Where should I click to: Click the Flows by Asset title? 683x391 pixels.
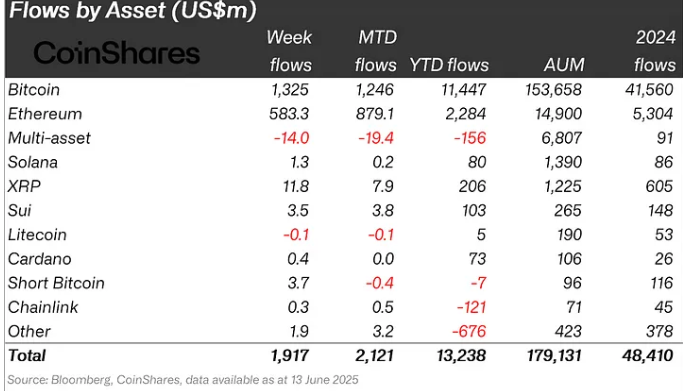(x=133, y=10)
